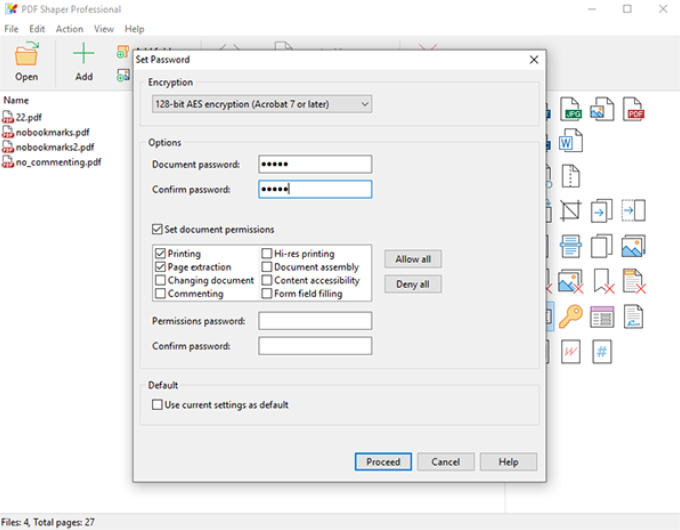This screenshot has height=530, width=680.
Task: Open the View menu
Action: tap(104, 29)
